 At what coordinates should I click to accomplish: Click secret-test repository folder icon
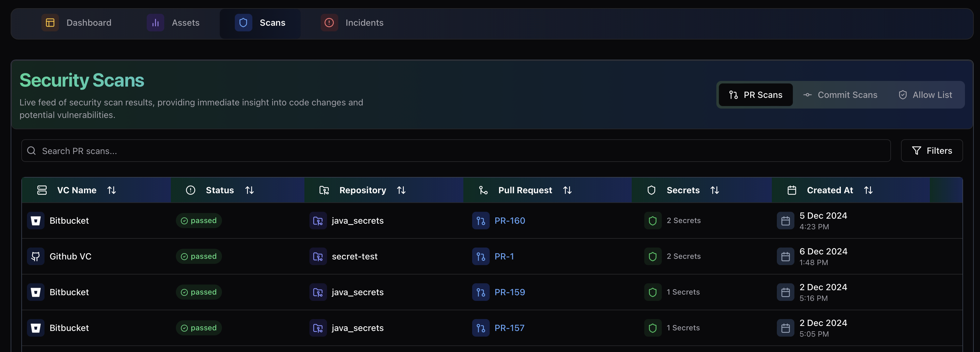318,257
